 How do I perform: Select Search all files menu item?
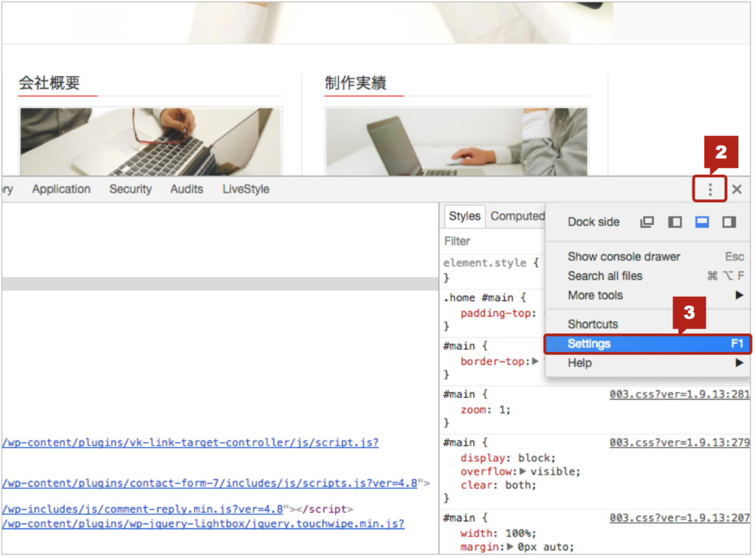point(648,276)
